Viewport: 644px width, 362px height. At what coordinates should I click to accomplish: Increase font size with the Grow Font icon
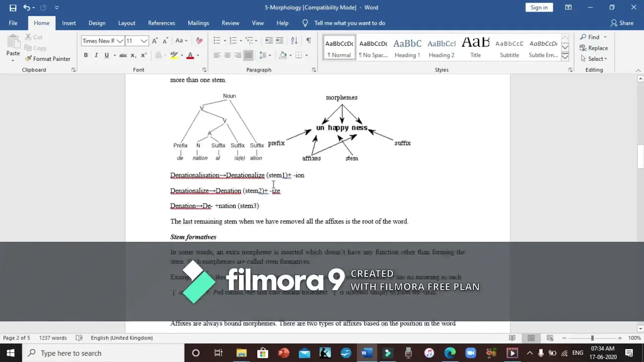pos(155,41)
